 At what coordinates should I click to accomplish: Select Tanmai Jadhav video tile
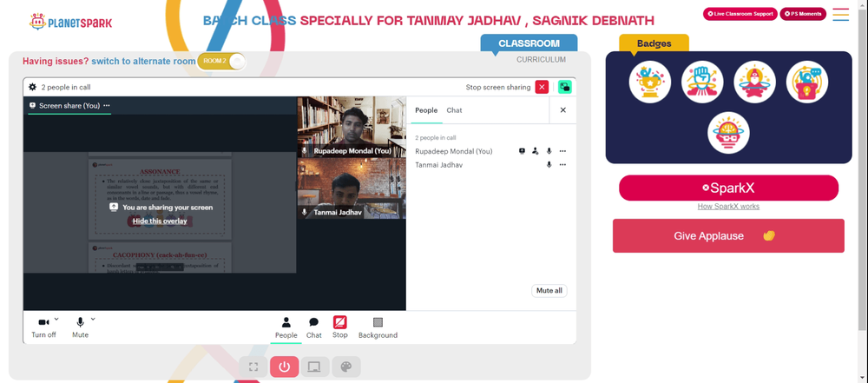coord(352,188)
